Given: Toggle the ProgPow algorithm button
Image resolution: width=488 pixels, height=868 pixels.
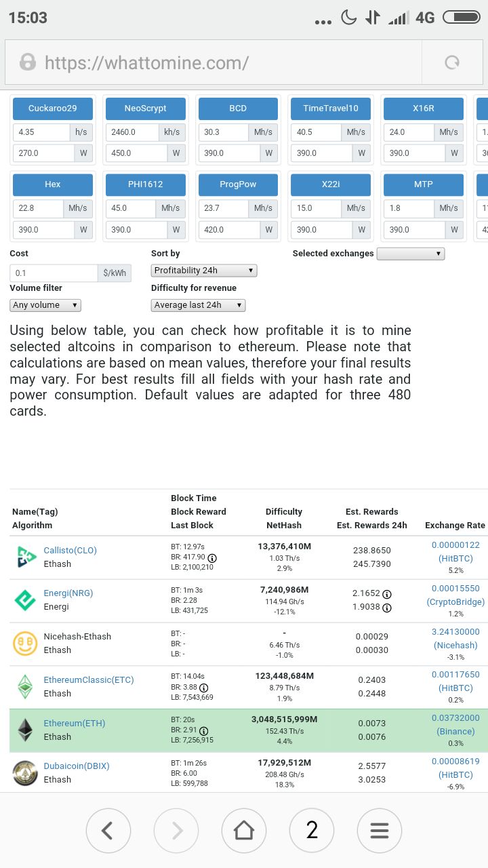Looking at the screenshot, I should [x=238, y=184].
